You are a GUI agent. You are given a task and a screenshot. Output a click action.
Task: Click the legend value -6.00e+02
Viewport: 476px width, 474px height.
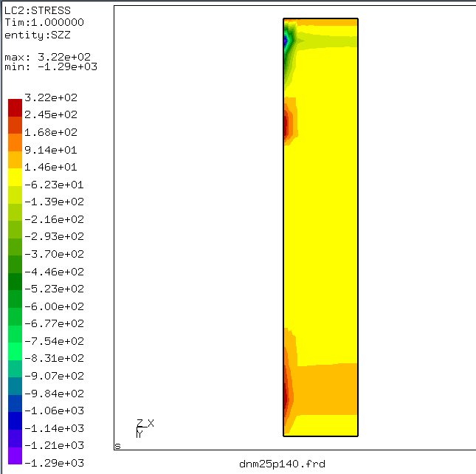[54, 306]
